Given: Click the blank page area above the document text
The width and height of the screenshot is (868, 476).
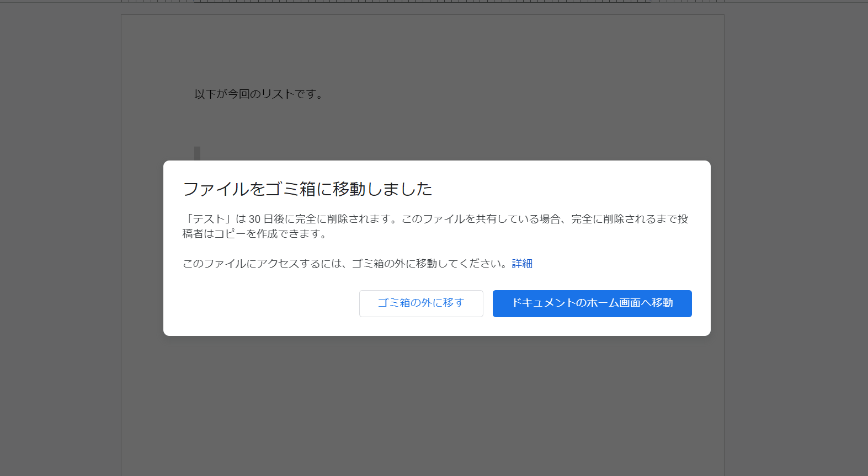Looking at the screenshot, I should point(422,50).
